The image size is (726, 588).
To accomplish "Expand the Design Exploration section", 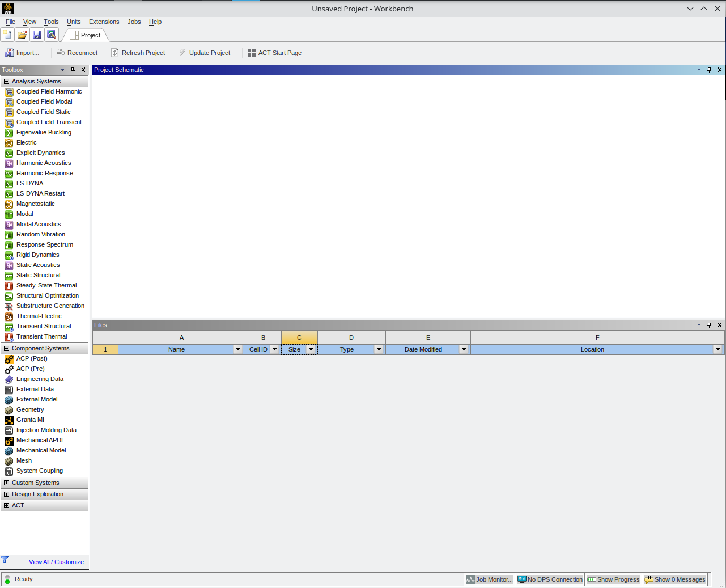I will point(7,494).
